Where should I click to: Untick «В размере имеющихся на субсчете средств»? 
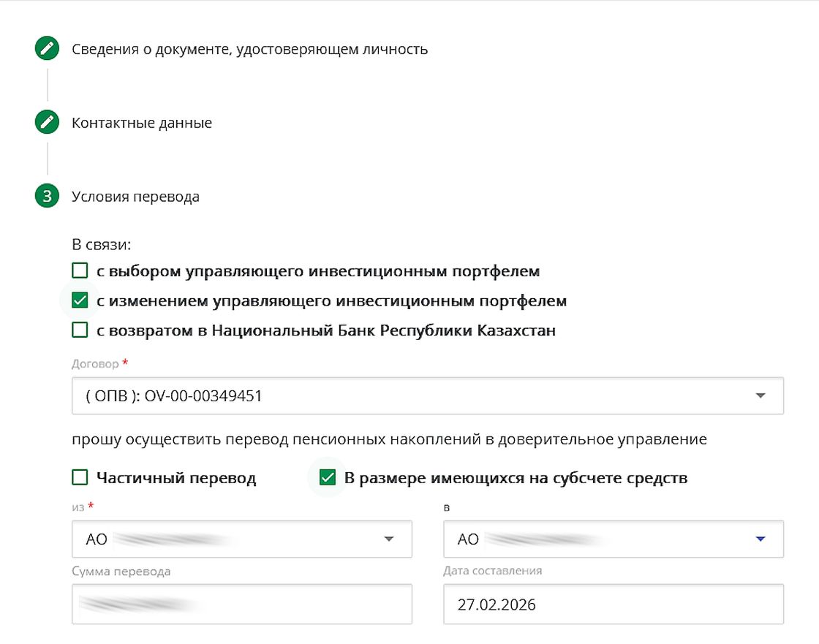(x=328, y=478)
